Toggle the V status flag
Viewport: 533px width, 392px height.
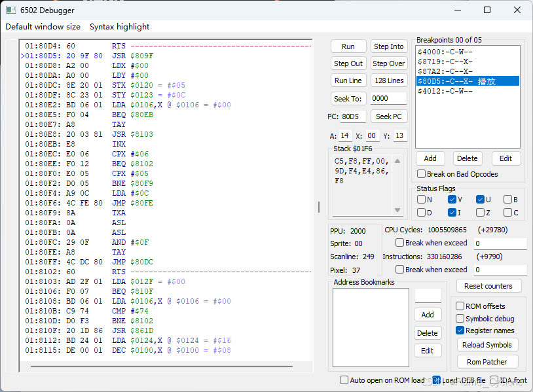coord(452,200)
